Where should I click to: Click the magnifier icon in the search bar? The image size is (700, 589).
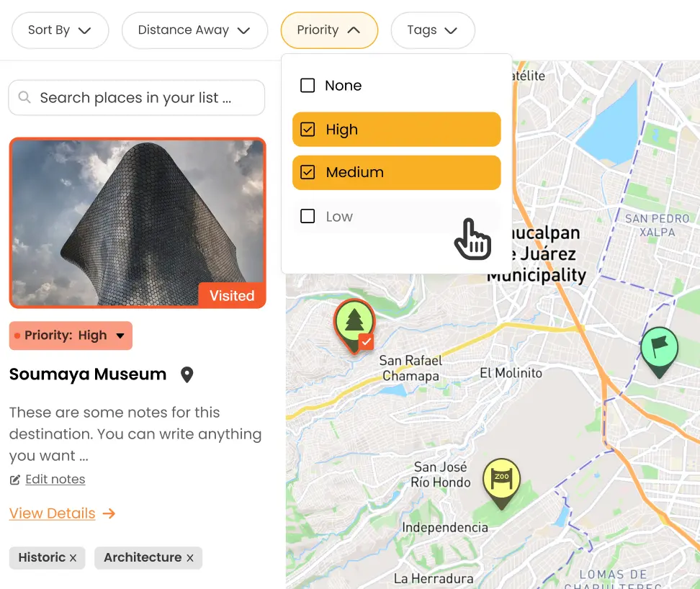[25, 97]
